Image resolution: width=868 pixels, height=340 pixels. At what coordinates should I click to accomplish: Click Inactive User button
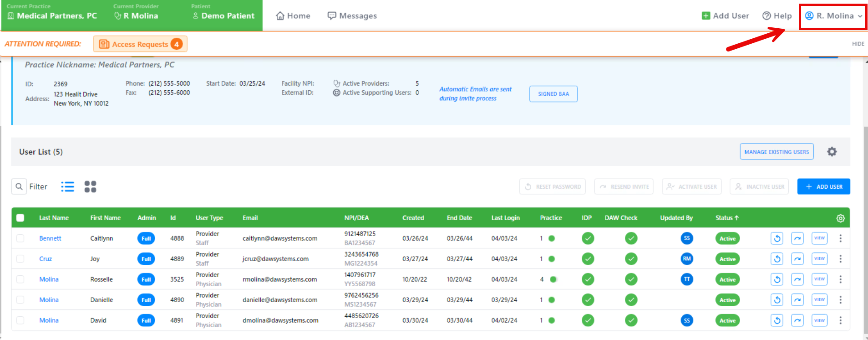point(759,186)
